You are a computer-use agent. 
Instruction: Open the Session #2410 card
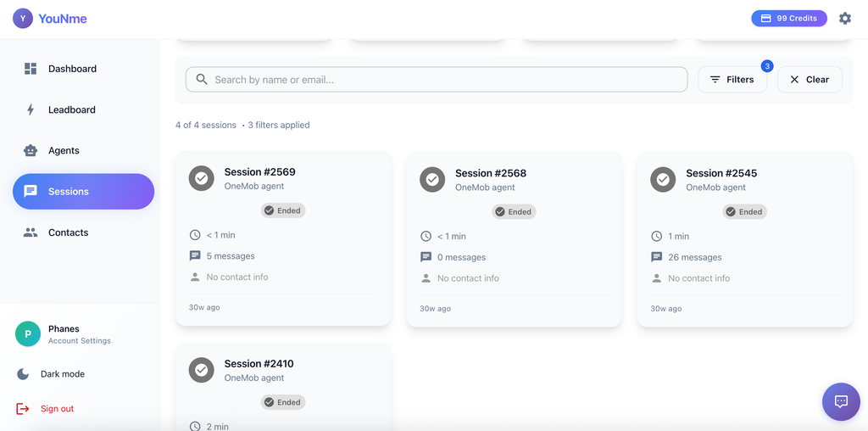[283, 387]
